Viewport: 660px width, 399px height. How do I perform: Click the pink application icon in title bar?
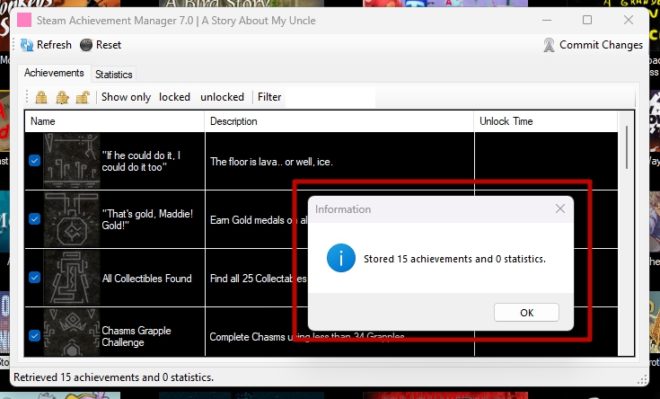tap(24, 20)
